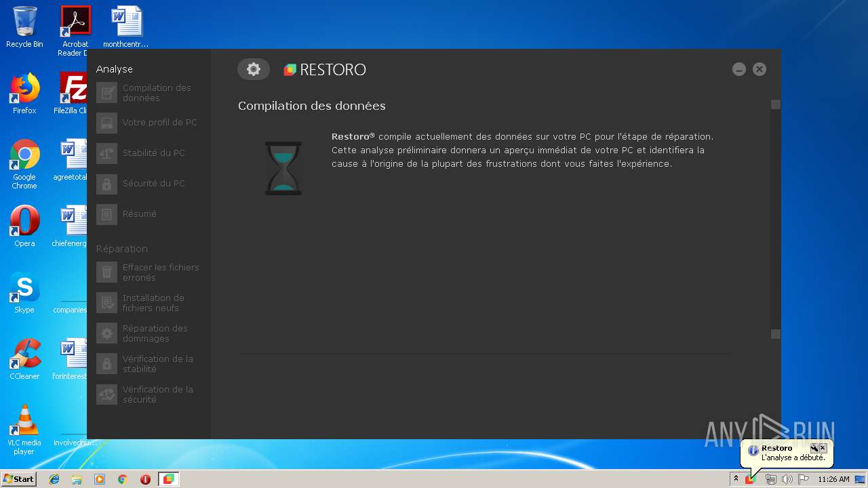Show hidden tray icons arrow
Screen dimensions: 868x488
point(736,479)
